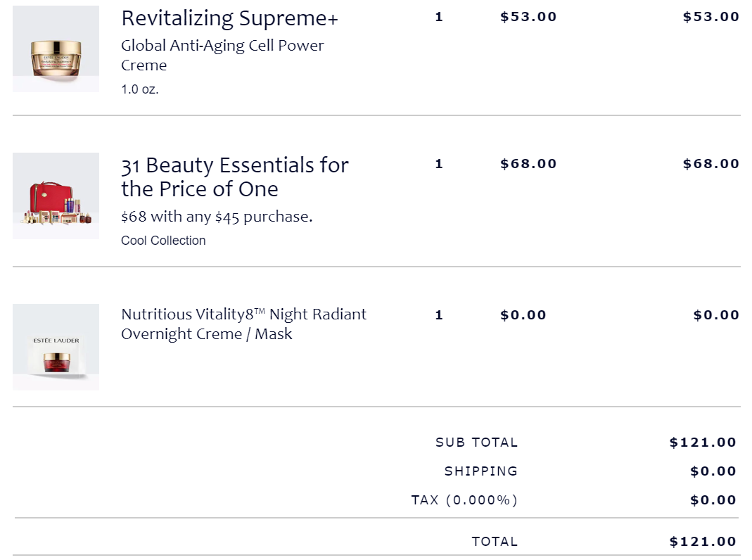This screenshot has height=560, width=752.
Task: Click the $68 with any $45 purchase text
Action: 217,217
